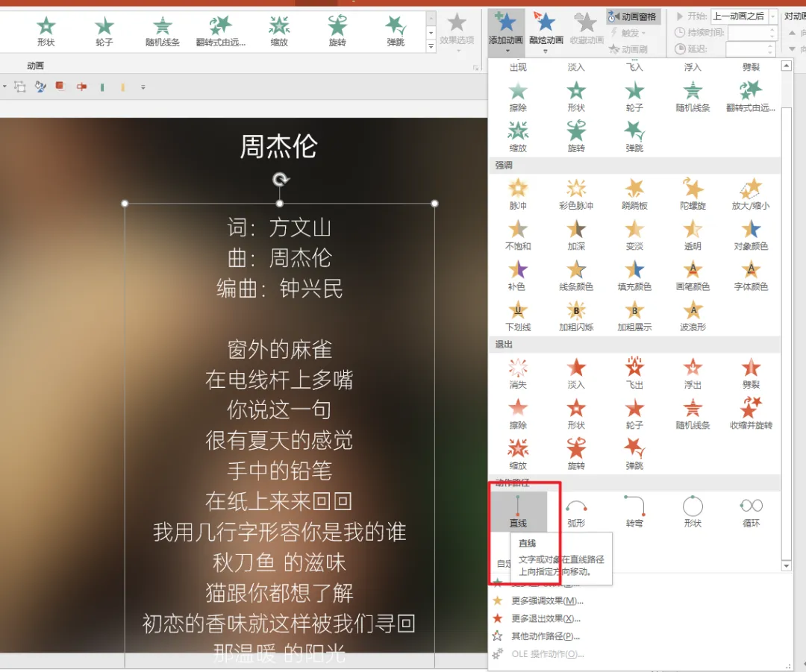Select the 随机线条 animation in the ribbon gallery

(163, 31)
